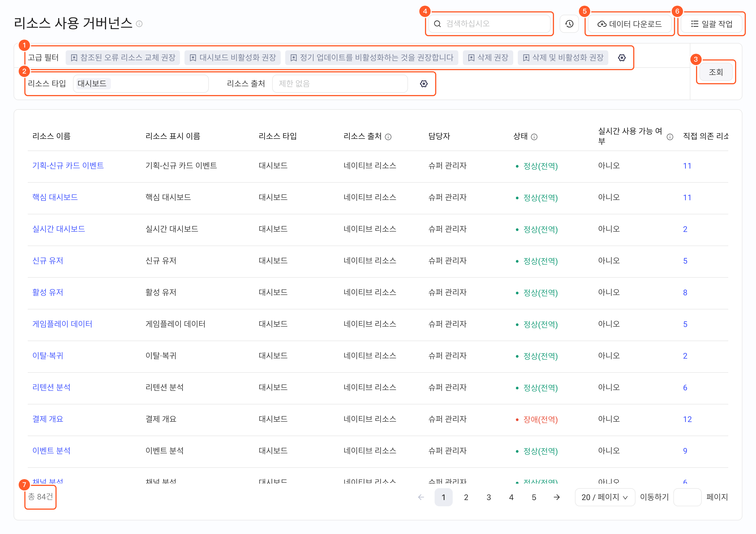Click 정상(전역) status in 핵심 대시보드 row

tap(540, 197)
